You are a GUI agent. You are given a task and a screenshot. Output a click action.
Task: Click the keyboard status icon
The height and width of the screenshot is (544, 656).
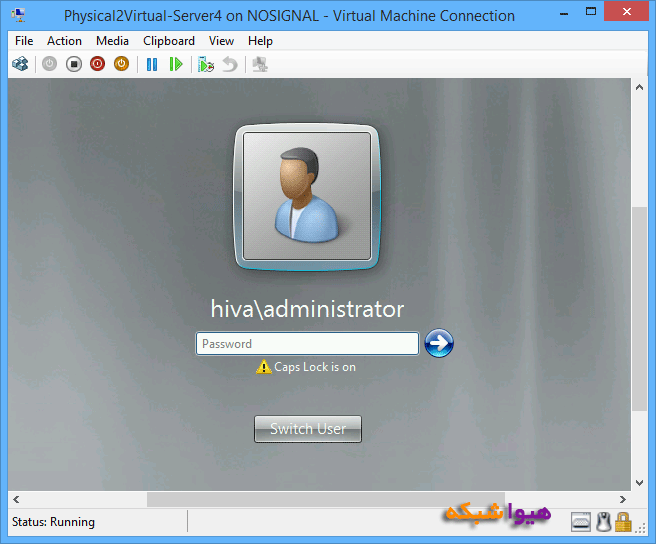pos(581,522)
